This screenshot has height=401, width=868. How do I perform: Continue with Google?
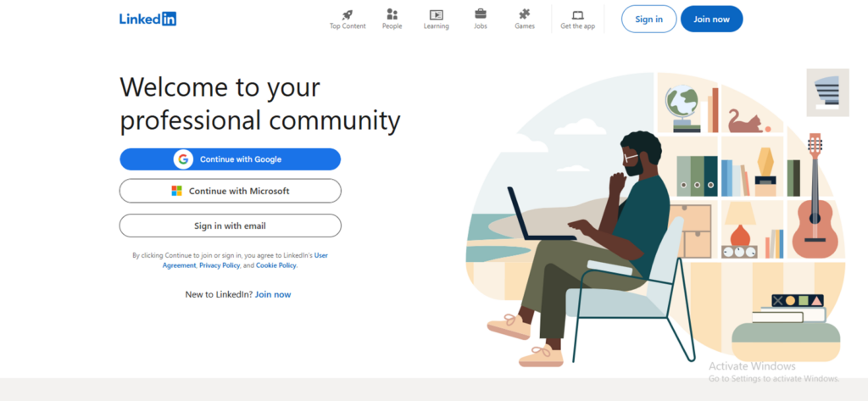click(231, 159)
